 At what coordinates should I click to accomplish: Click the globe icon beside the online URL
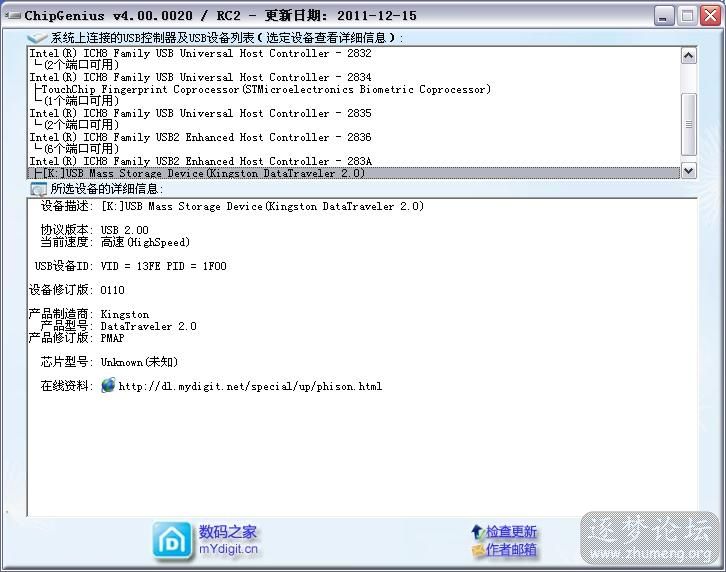coord(108,385)
